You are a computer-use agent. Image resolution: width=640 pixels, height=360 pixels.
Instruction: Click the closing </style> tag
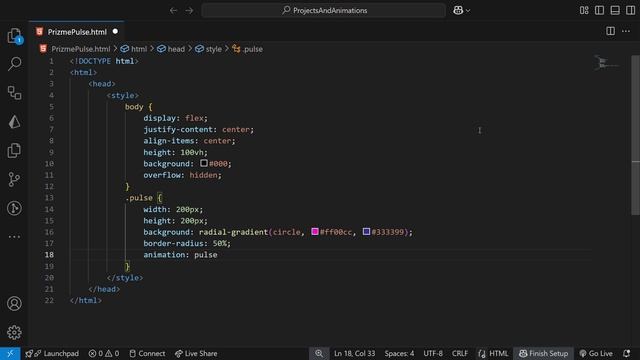pos(125,278)
